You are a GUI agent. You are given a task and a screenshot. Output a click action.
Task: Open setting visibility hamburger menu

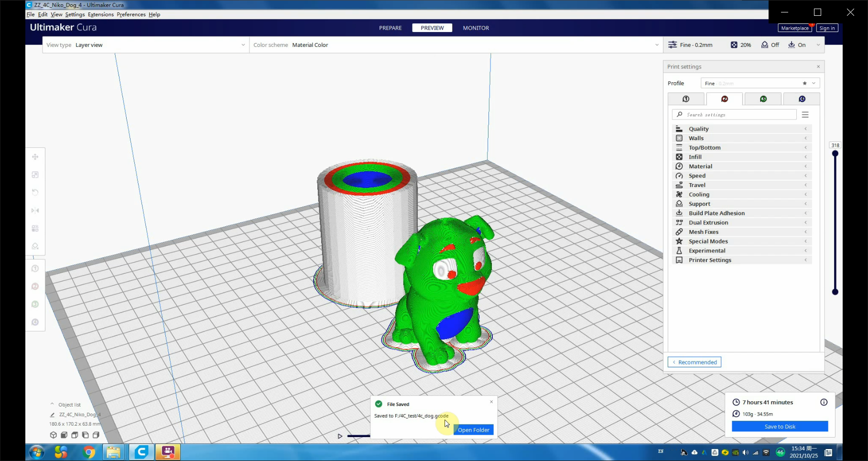click(805, 115)
